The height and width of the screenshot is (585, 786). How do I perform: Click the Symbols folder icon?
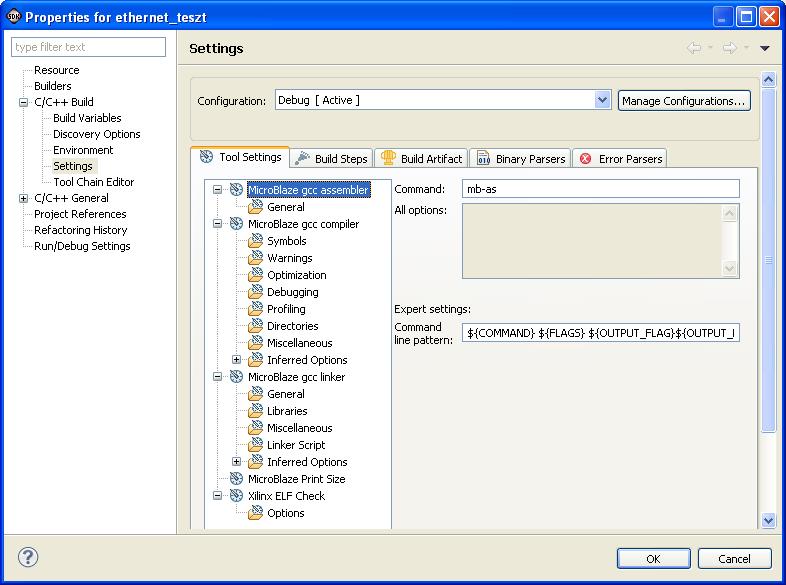pos(256,241)
